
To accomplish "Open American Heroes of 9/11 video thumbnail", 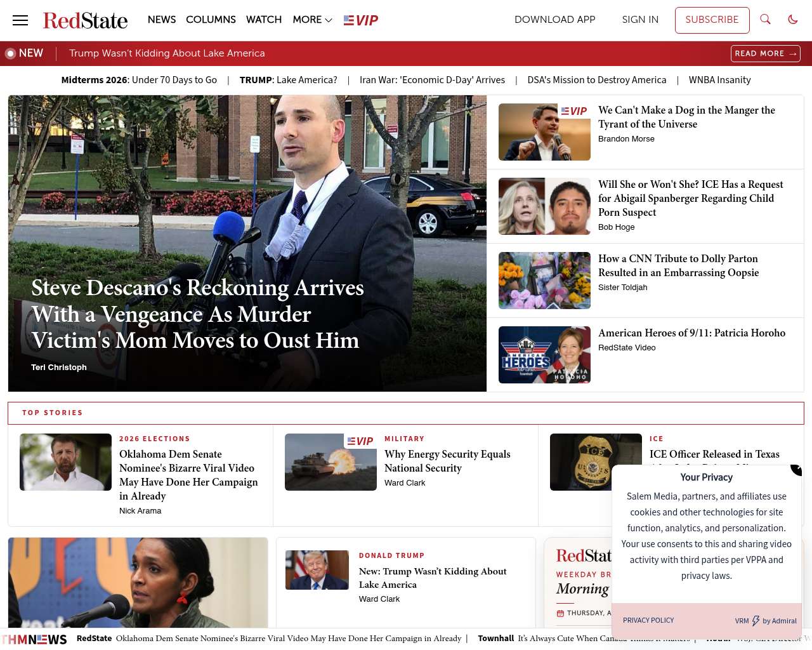I will coord(544,355).
